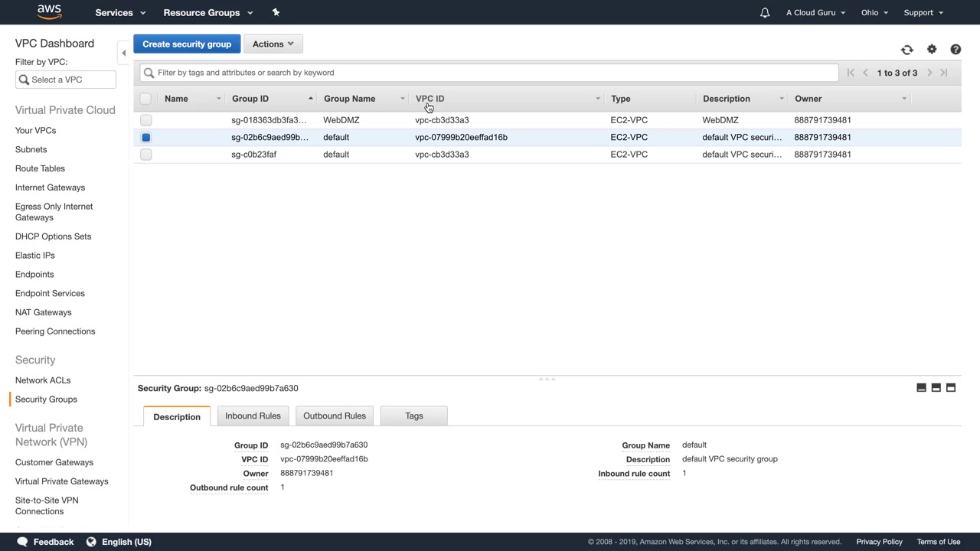
Task: Open the VPC Dashboard link
Action: tap(54, 44)
